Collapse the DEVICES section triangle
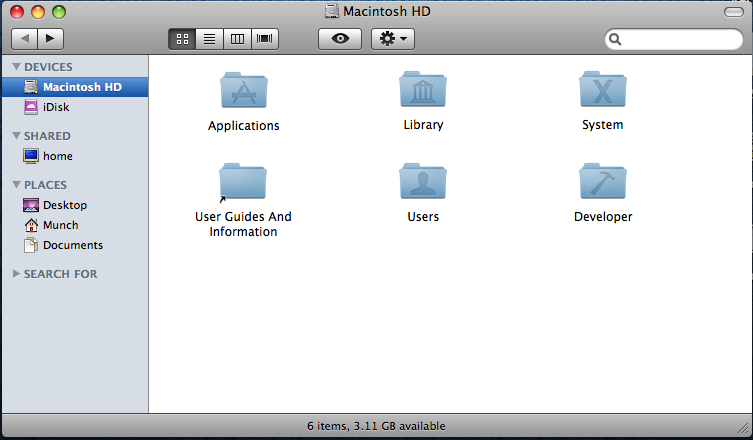The height and width of the screenshot is (440, 753). click(x=16, y=67)
